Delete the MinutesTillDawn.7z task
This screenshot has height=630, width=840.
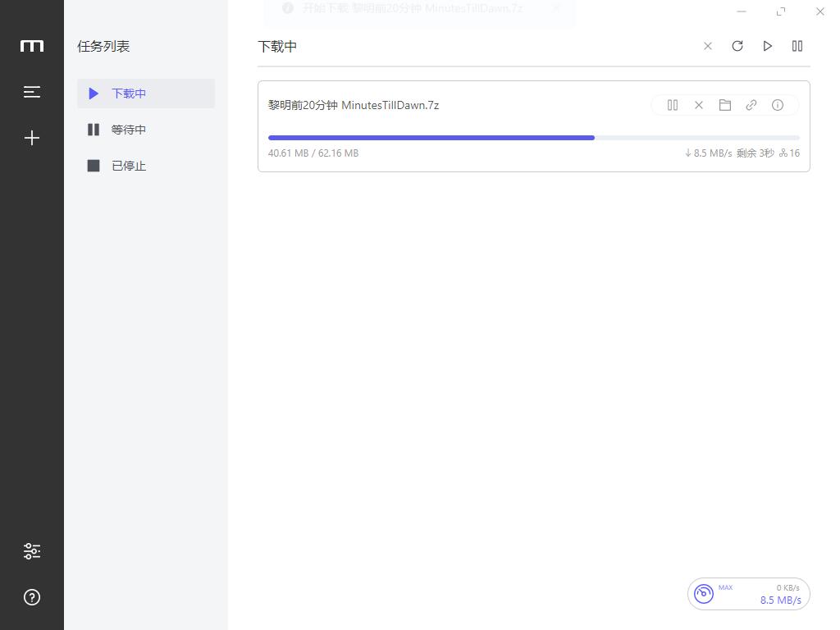699,105
